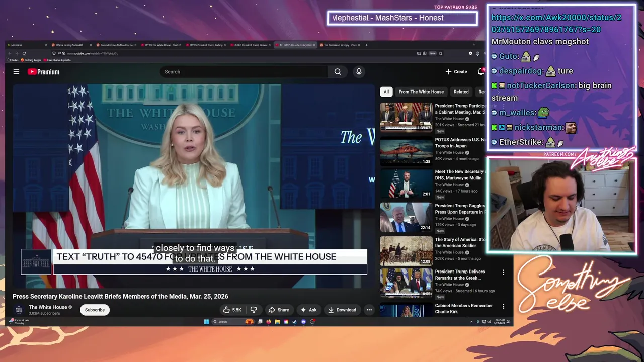The width and height of the screenshot is (644, 362).
Task: Open options for Charlie Kirk video
Action: coord(503,306)
